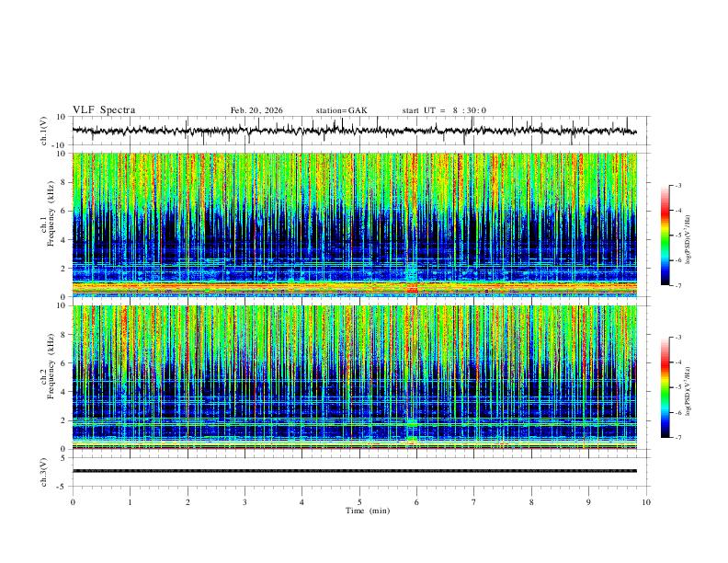Click the "log(PSD)(V²/Hz)" label beside ch.1 colorbar
Image resolution: width=728 pixels, height=563 pixels.
688,240
